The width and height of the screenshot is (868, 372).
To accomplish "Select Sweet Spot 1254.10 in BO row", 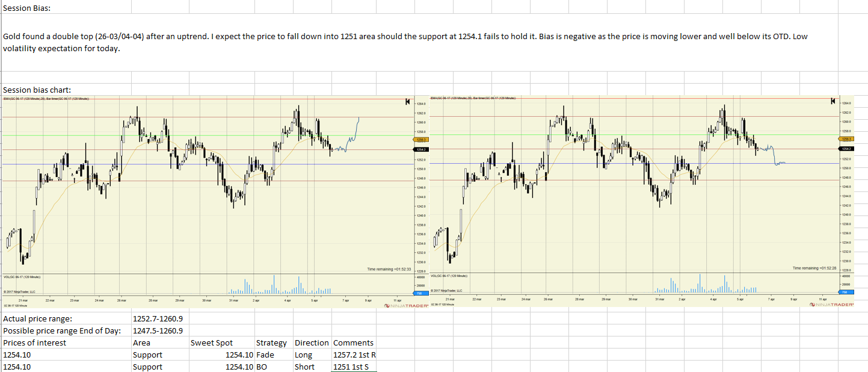I will coord(221,367).
